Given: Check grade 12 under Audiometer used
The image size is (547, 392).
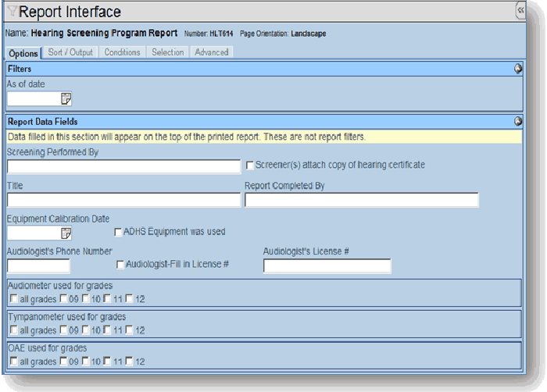Looking at the screenshot, I should tap(129, 298).
